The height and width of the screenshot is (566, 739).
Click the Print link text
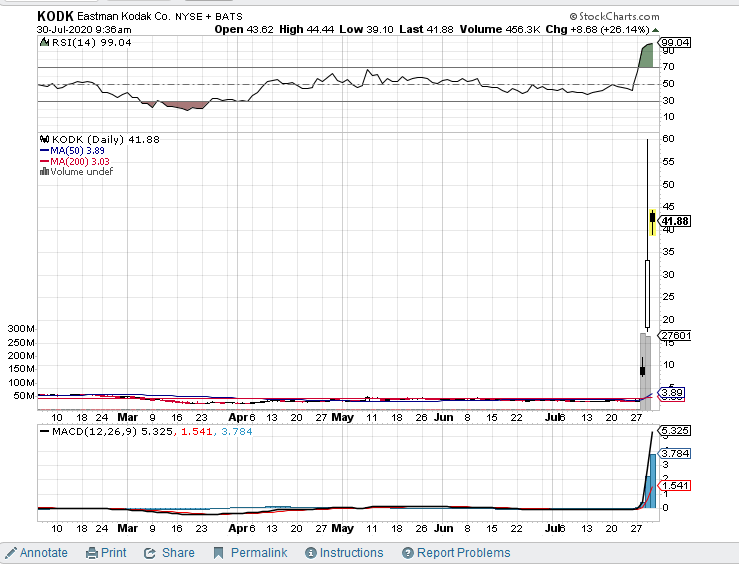(113, 553)
